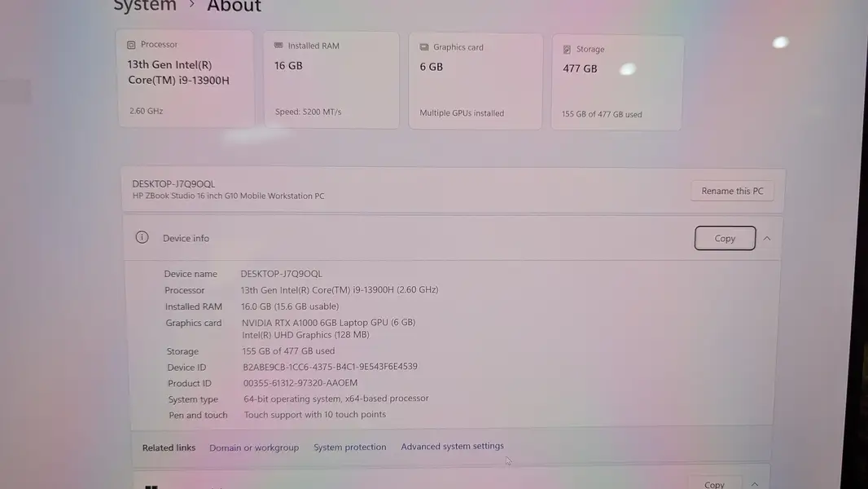Viewport: 868px width, 489px height.
Task: Click the Device info circle icon
Action: pos(142,238)
